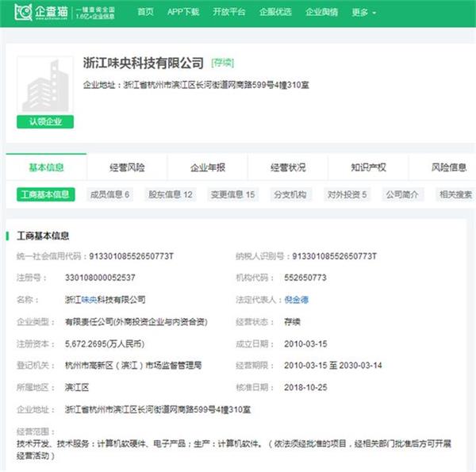
Task: Open 对外投资 5 sub-section
Action: [x=347, y=194]
